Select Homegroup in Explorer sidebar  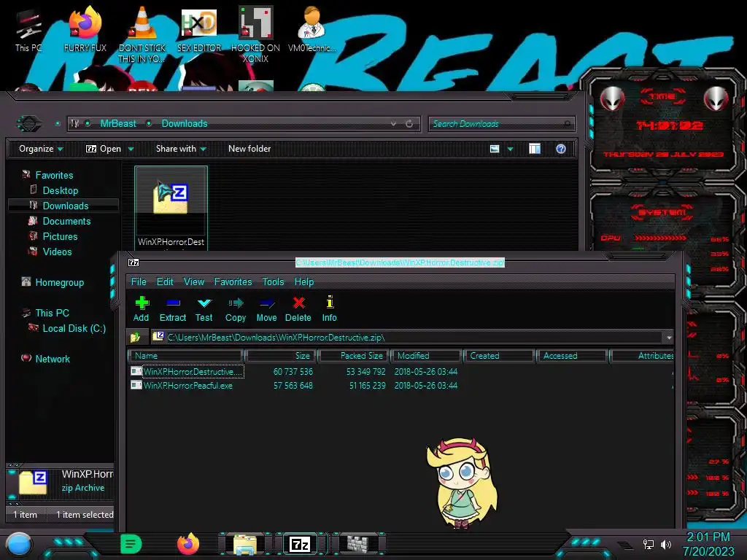tap(60, 282)
